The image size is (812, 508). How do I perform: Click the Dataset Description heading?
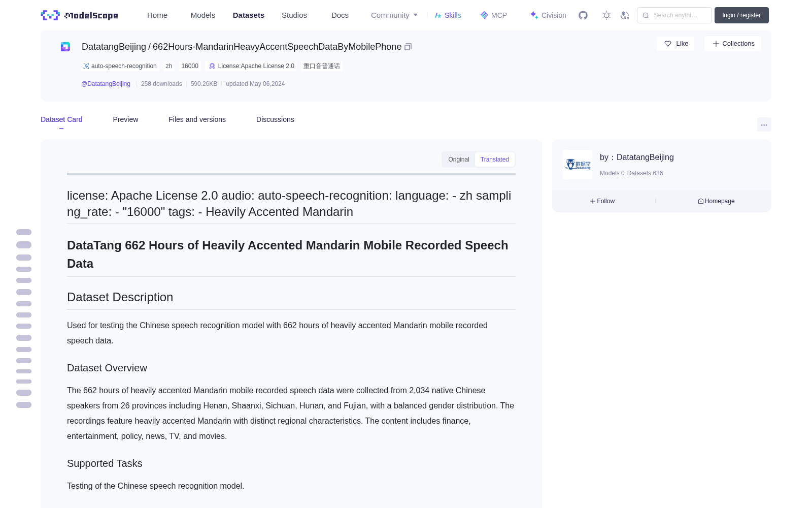[x=120, y=297]
